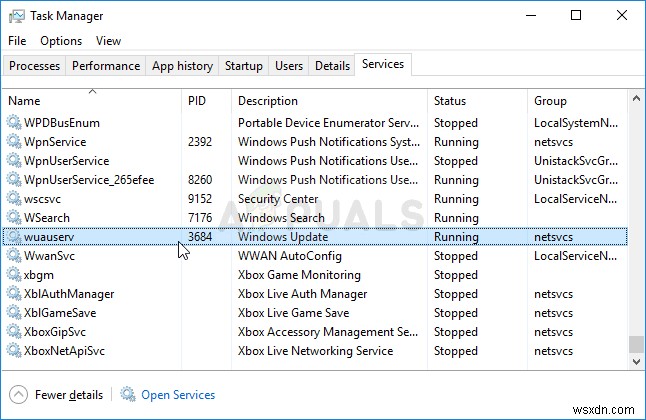Click the gear icon next to wuauserv
The image size is (646, 420).
pyautogui.click(x=13, y=237)
